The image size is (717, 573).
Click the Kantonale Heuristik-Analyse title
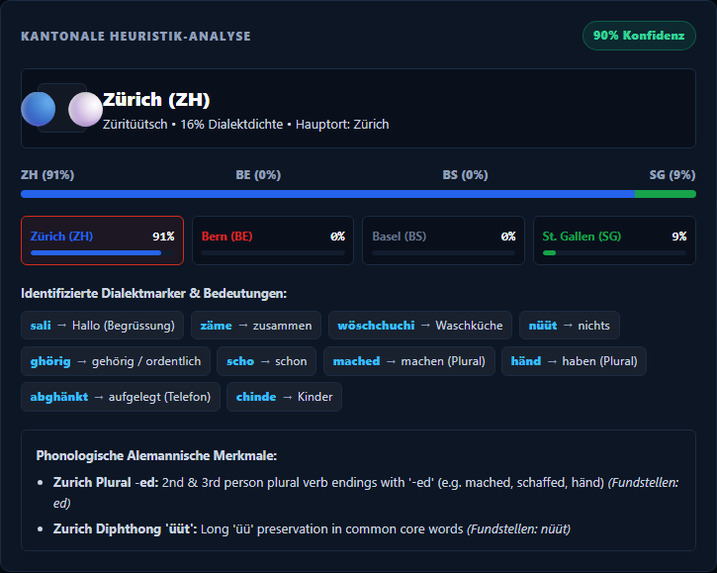coord(136,36)
